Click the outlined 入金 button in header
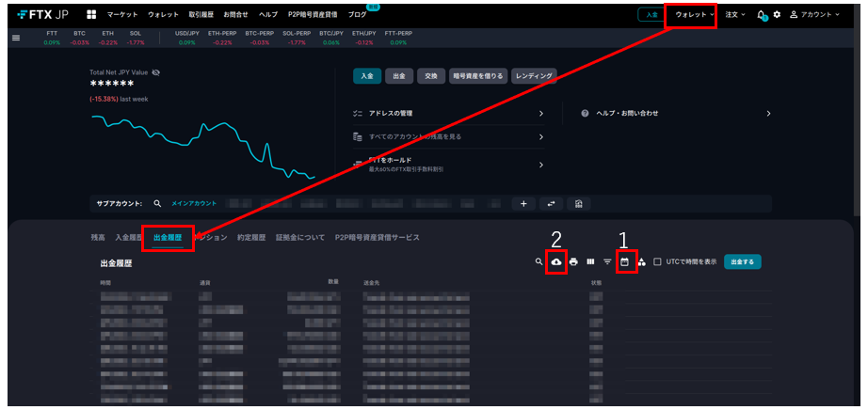The width and height of the screenshot is (868, 410). coord(651,15)
